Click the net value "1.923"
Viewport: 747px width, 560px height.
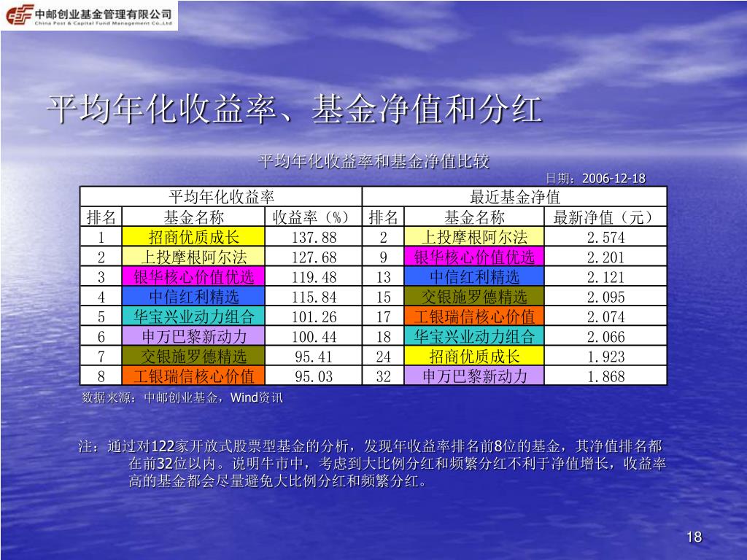pos(605,357)
